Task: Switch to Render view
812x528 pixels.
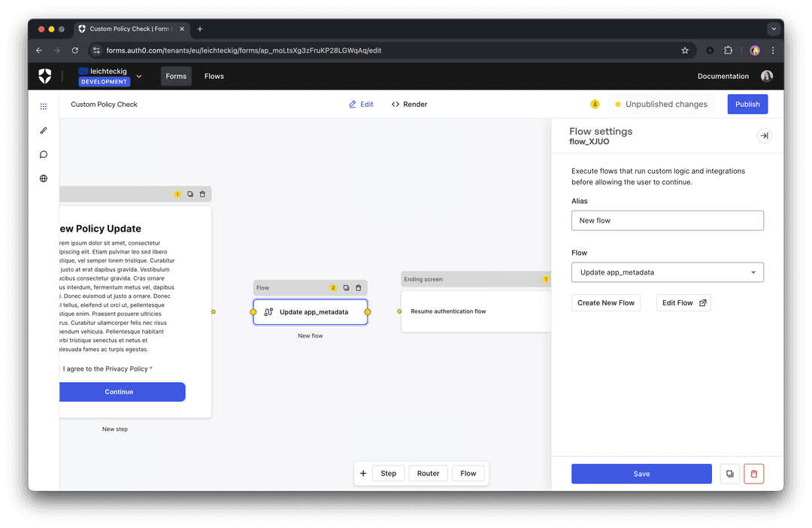Action: click(409, 104)
